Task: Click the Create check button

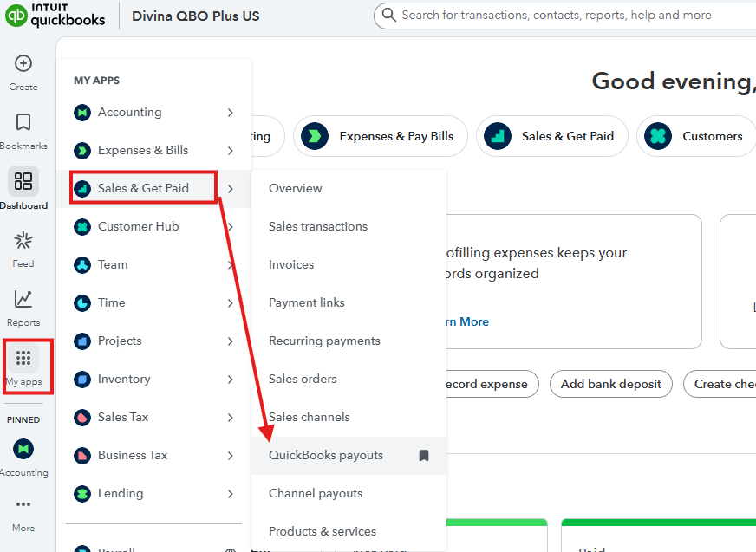Action: point(720,384)
